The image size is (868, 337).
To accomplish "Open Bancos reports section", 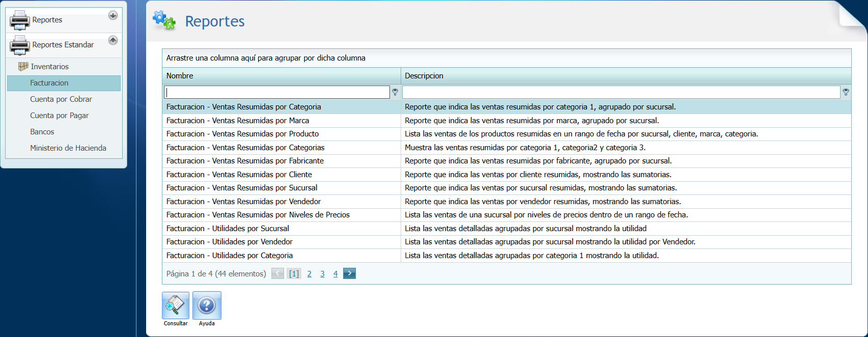I will click(x=42, y=132).
